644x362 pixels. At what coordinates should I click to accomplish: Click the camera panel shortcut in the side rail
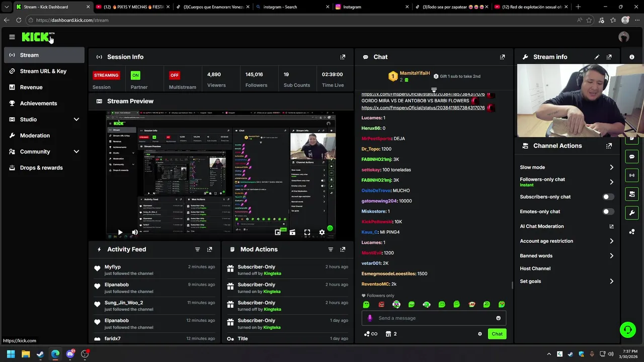point(632,194)
